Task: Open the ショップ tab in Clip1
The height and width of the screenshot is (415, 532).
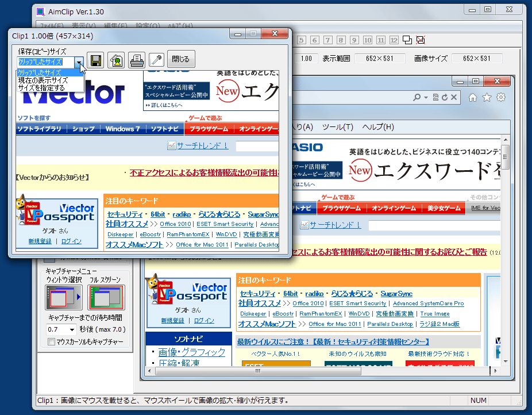Action: (83, 129)
